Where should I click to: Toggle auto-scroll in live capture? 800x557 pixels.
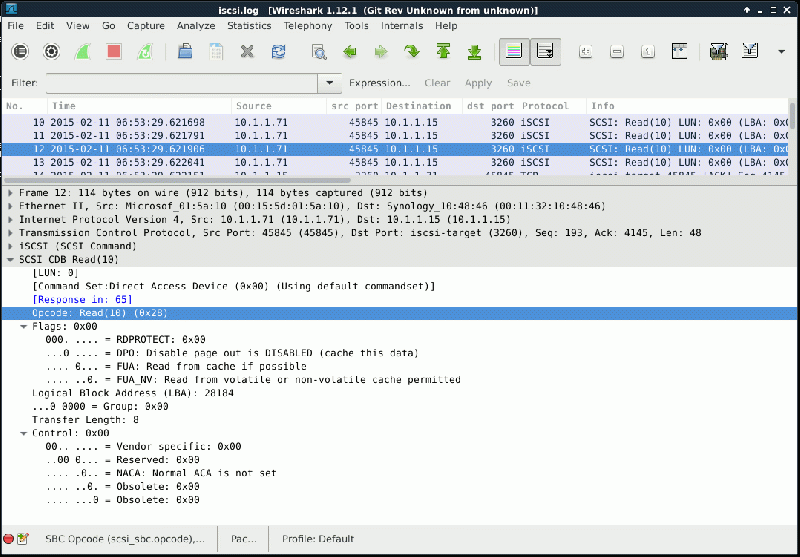545,52
